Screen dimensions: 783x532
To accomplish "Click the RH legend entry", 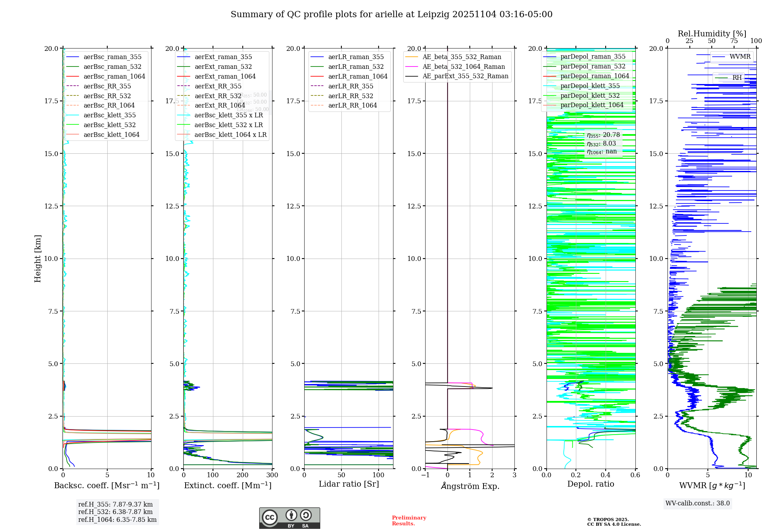I will 737,77.
